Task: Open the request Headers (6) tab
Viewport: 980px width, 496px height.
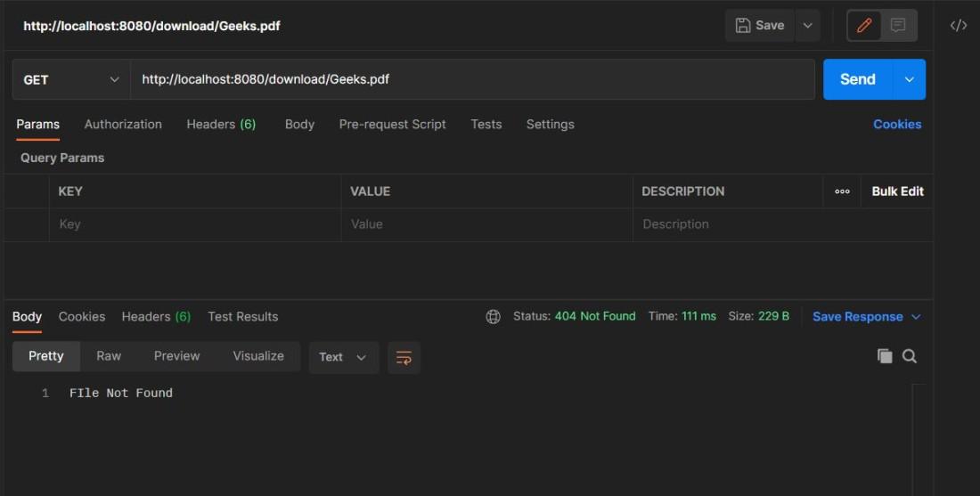Action: [221, 125]
